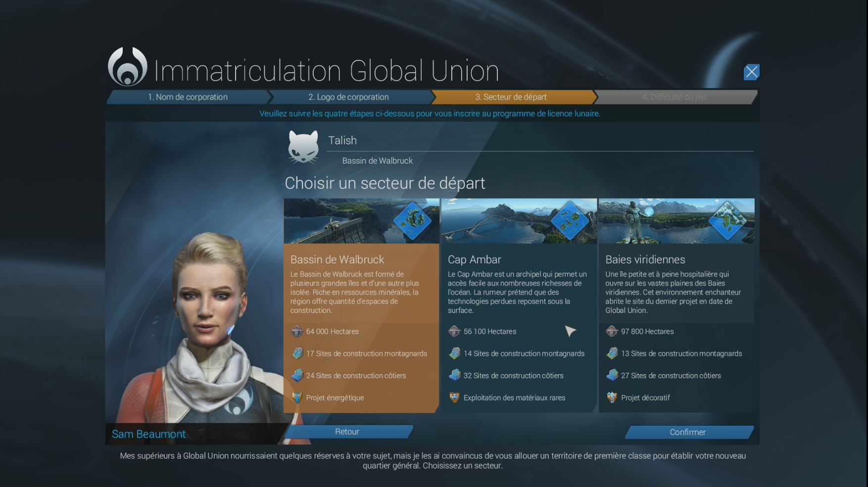This screenshot has width=868, height=487.
Task: Click the '64 000 Hectares' text
Action: (332, 331)
